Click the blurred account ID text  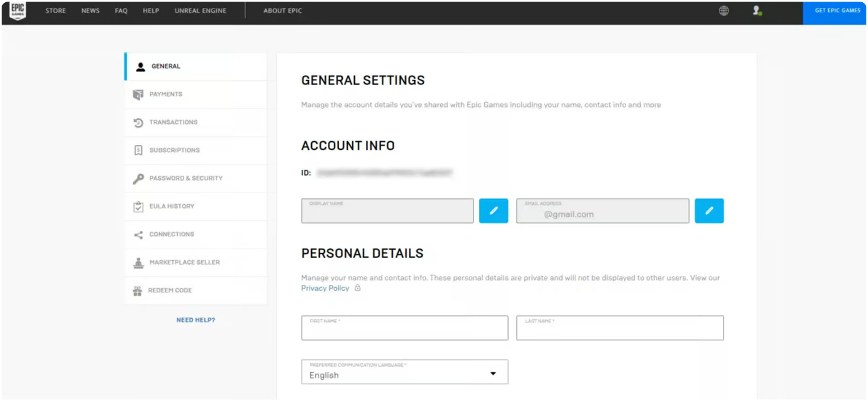(384, 173)
